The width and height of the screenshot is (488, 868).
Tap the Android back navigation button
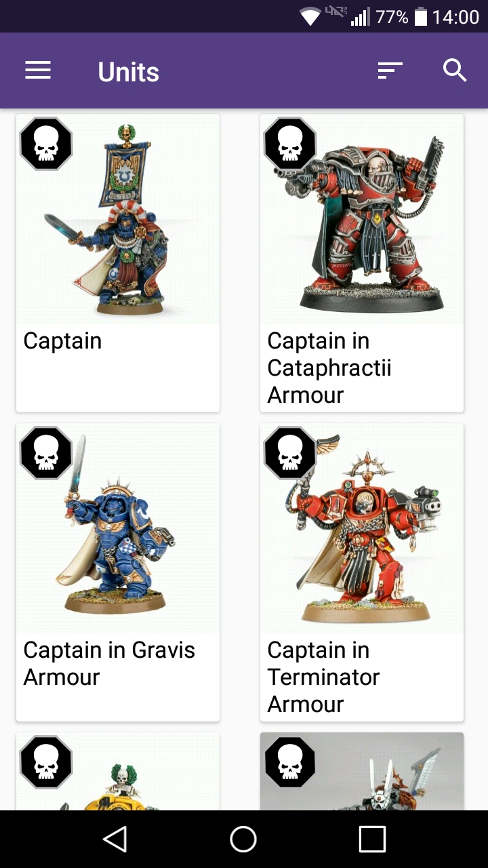click(115, 839)
